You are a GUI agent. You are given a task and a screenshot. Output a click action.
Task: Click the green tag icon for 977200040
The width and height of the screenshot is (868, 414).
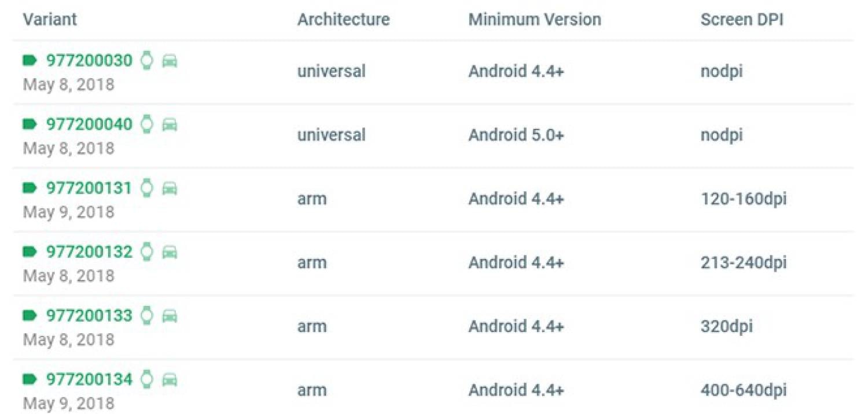30,124
